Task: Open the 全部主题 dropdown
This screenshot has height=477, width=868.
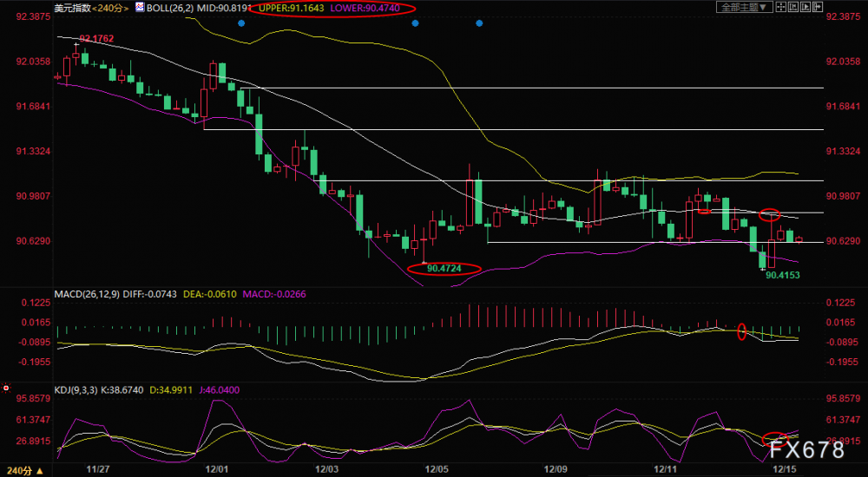Action: point(745,7)
